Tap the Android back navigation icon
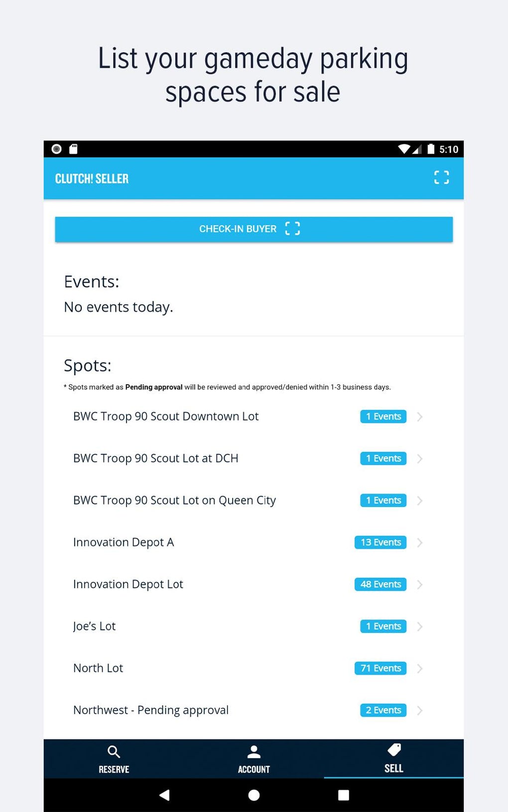 tap(164, 795)
